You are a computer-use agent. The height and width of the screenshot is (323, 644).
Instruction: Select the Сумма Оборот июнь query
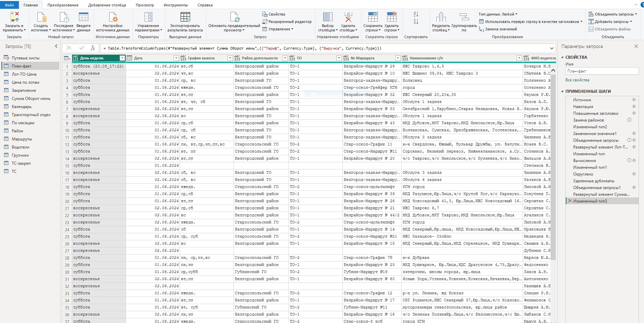pos(31,99)
